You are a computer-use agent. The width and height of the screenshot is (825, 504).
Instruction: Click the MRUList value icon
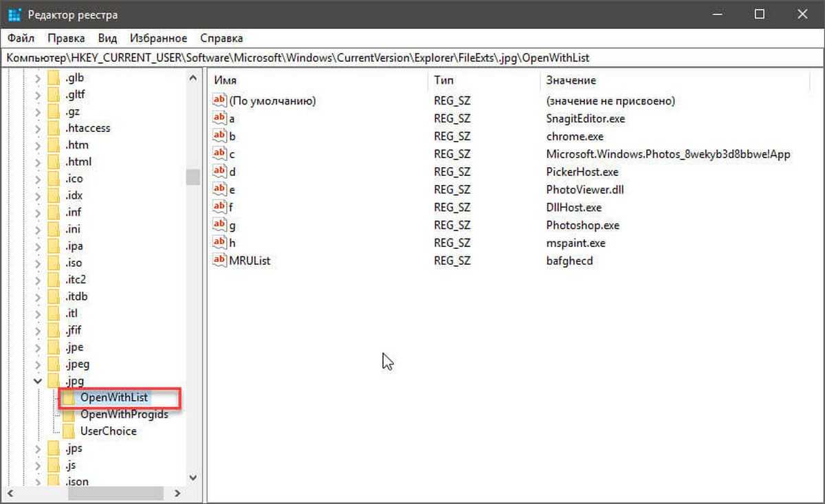coord(219,261)
